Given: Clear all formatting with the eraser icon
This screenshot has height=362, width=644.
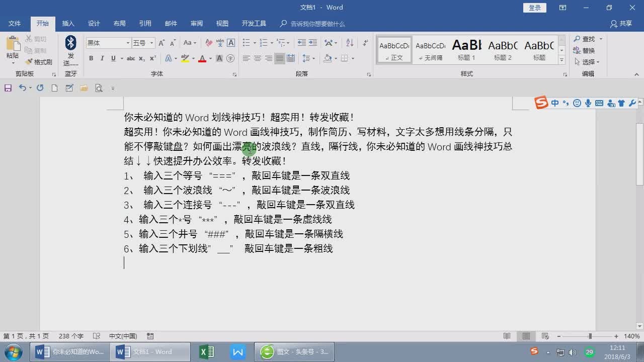Looking at the screenshot, I should coord(209,43).
